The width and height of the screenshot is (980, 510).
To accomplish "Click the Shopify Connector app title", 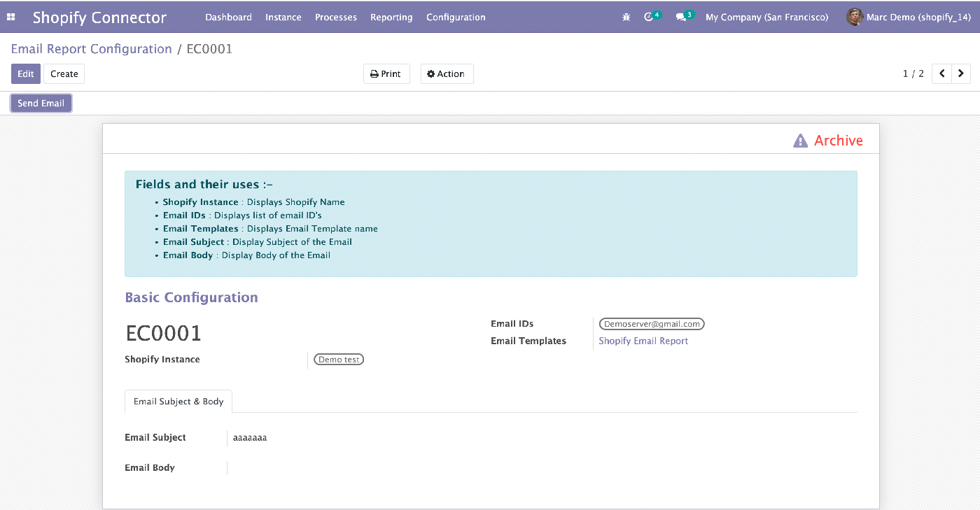I will tap(99, 17).
